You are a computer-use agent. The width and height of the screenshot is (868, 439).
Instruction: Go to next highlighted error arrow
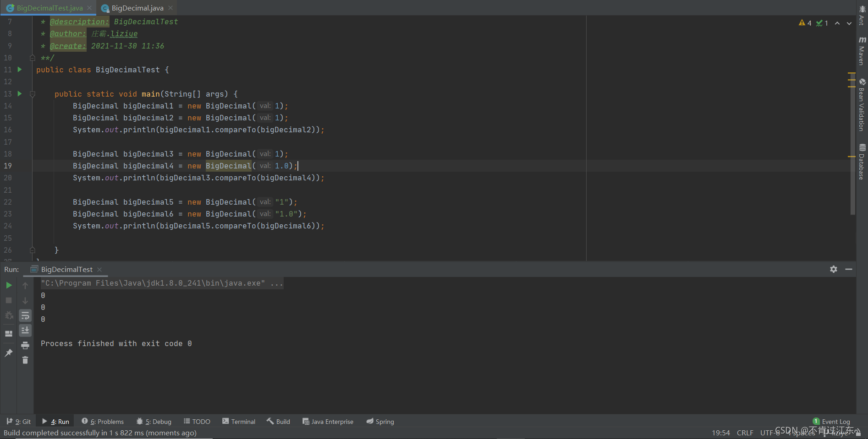tap(849, 23)
